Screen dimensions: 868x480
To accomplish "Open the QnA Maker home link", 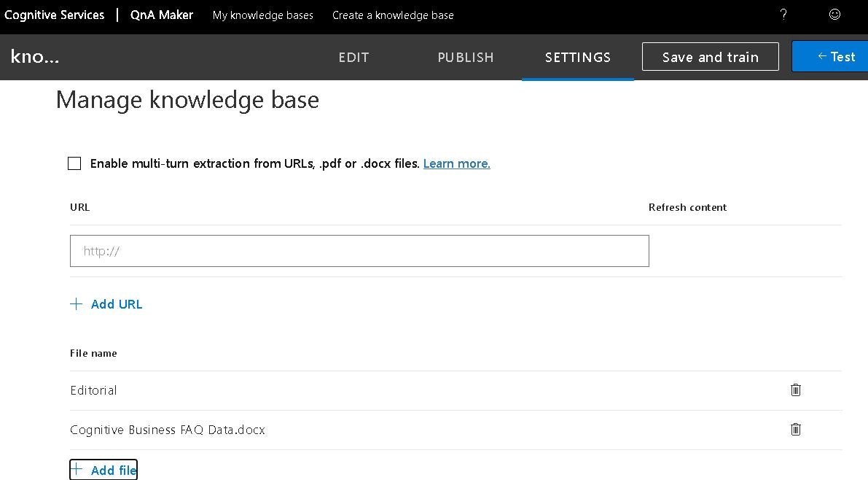I will click(x=162, y=15).
